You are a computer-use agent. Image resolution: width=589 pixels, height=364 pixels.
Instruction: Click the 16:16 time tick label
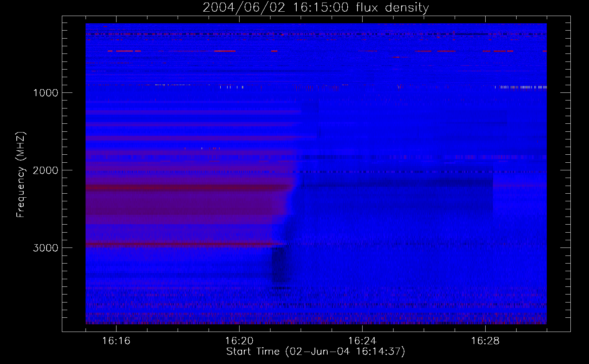116,341
